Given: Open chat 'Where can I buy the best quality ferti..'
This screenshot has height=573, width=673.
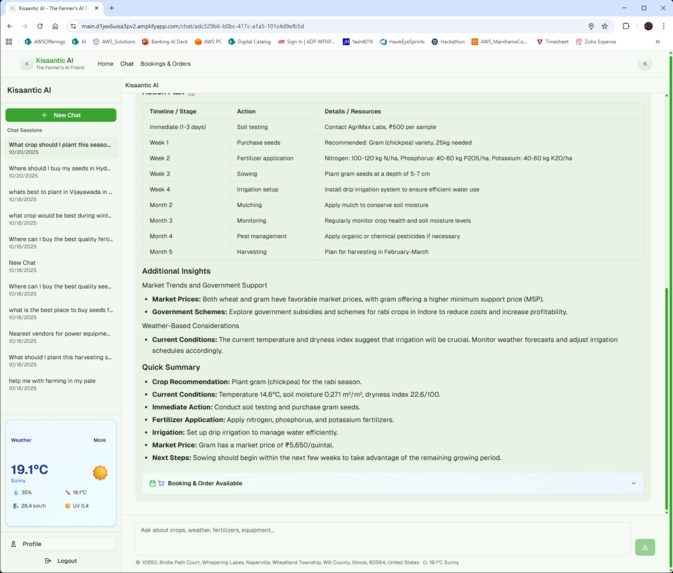Looking at the screenshot, I should pyautogui.click(x=61, y=243).
